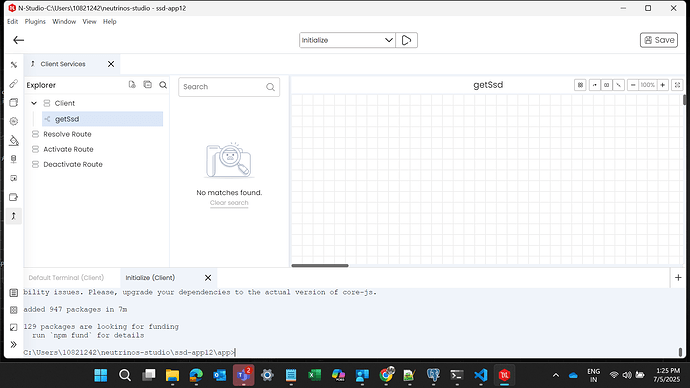Run the selected Initialize command

[x=406, y=40]
